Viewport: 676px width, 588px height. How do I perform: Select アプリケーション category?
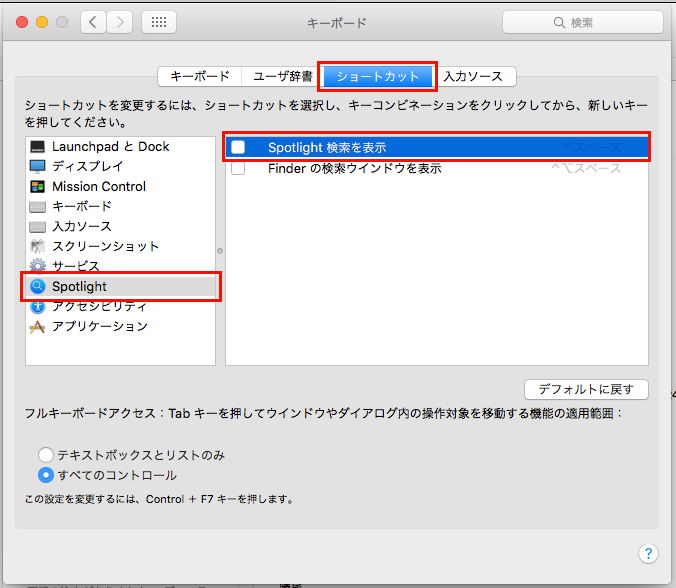click(x=120, y=326)
